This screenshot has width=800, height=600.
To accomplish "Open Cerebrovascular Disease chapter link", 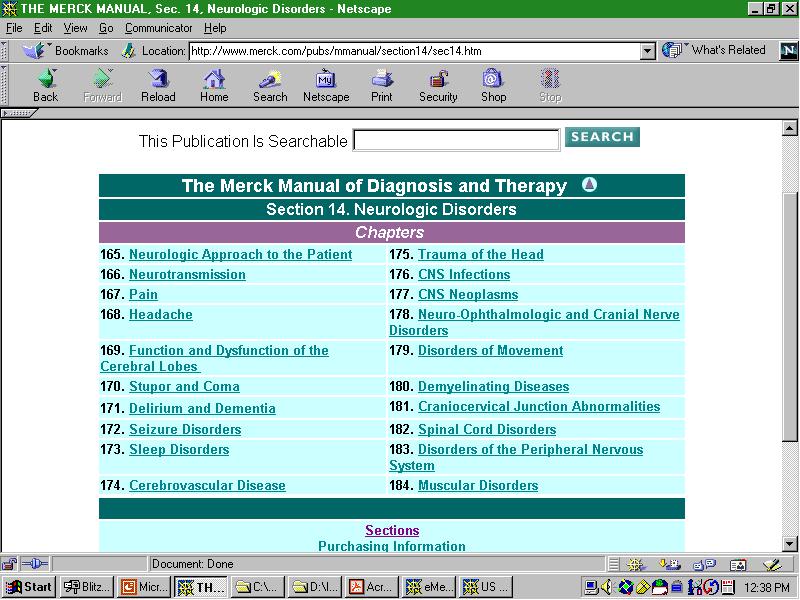I will coord(207,485).
